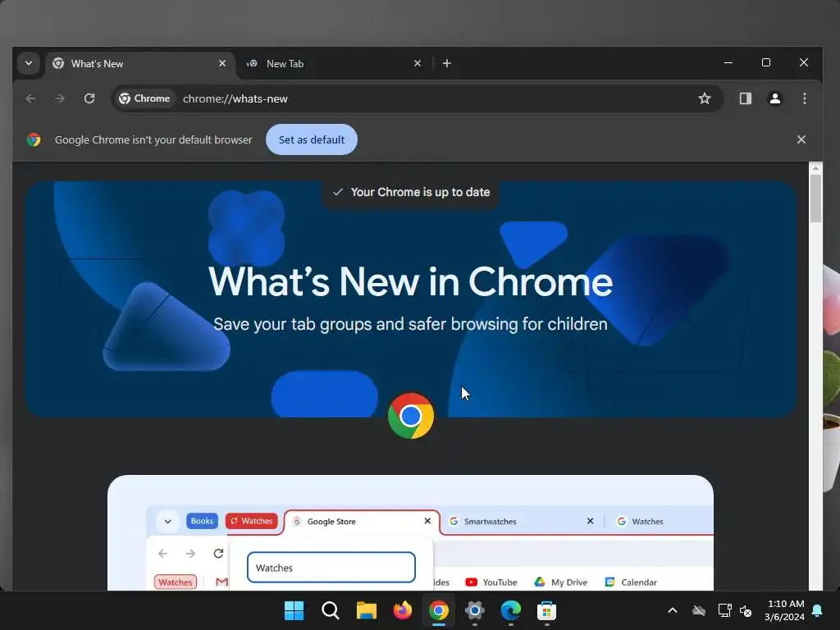Click the Chrome site info chip

(x=144, y=98)
